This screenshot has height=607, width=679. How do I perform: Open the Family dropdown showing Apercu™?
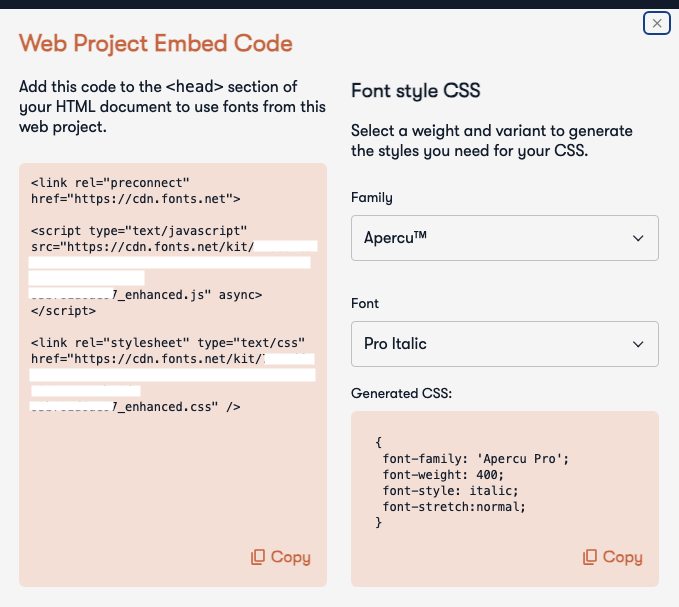[x=504, y=238]
